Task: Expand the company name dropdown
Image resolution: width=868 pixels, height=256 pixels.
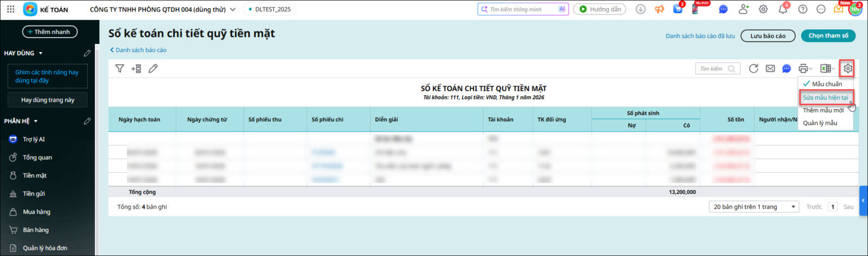Action: click(x=233, y=9)
